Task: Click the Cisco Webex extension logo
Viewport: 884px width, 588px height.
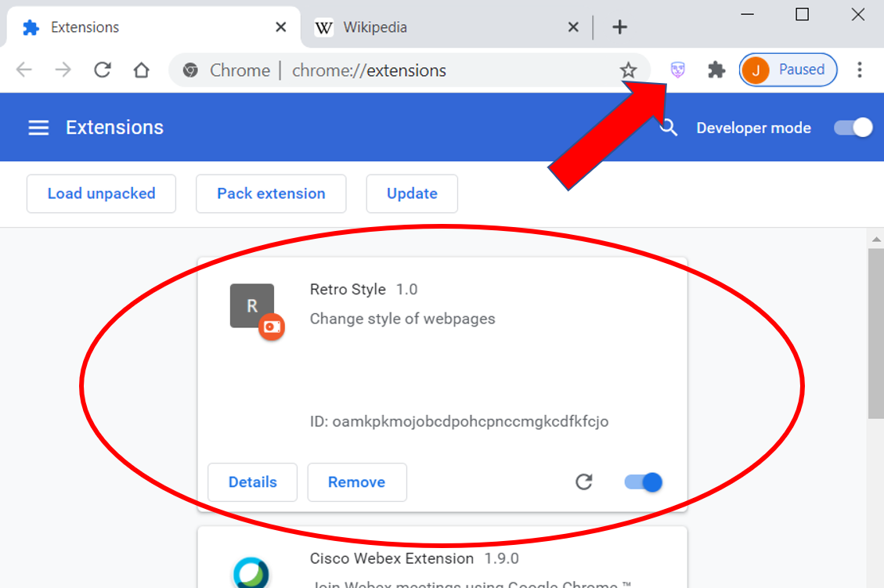Action: pyautogui.click(x=251, y=573)
